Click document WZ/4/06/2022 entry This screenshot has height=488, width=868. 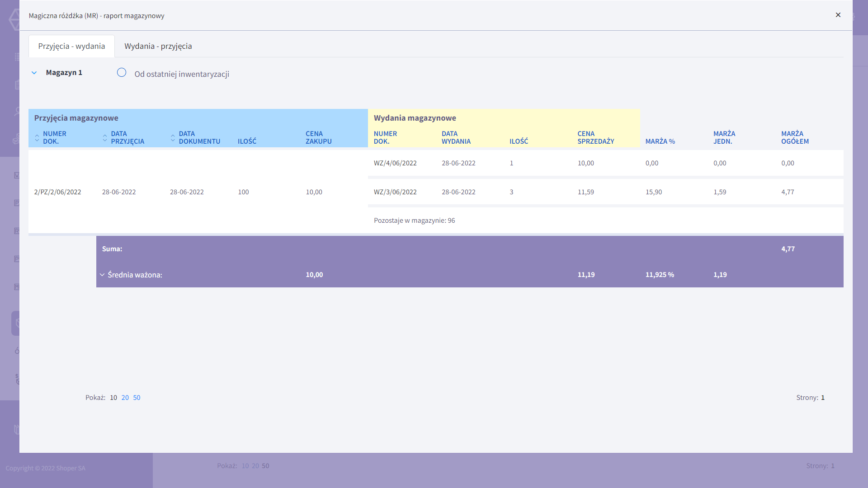coord(395,163)
